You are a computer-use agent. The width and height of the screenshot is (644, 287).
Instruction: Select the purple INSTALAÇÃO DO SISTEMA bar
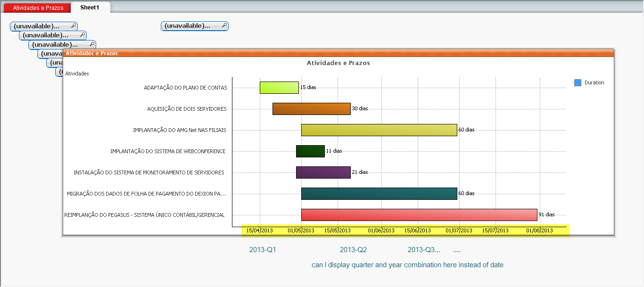323,172
